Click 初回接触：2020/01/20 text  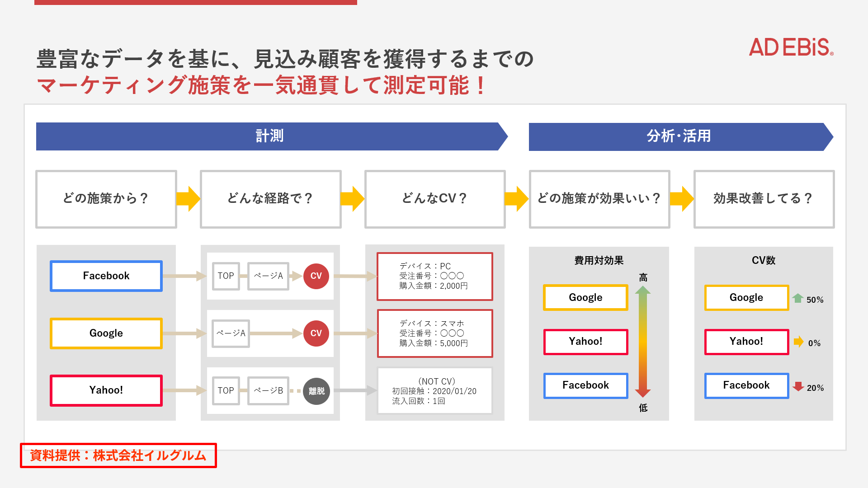click(x=434, y=391)
